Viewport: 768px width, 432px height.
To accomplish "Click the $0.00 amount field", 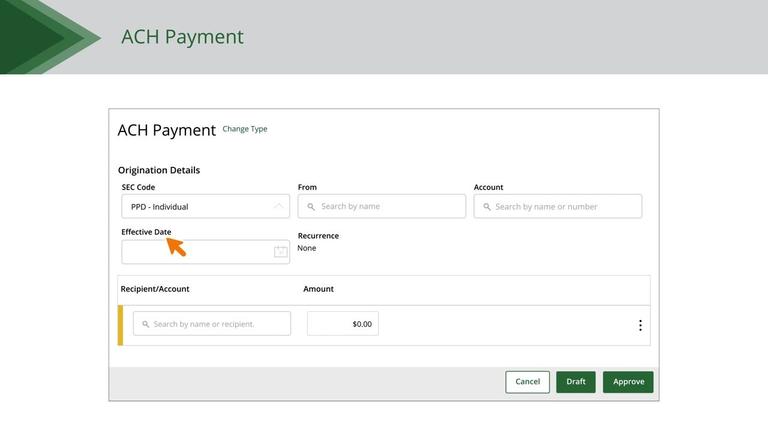I will coord(342,324).
